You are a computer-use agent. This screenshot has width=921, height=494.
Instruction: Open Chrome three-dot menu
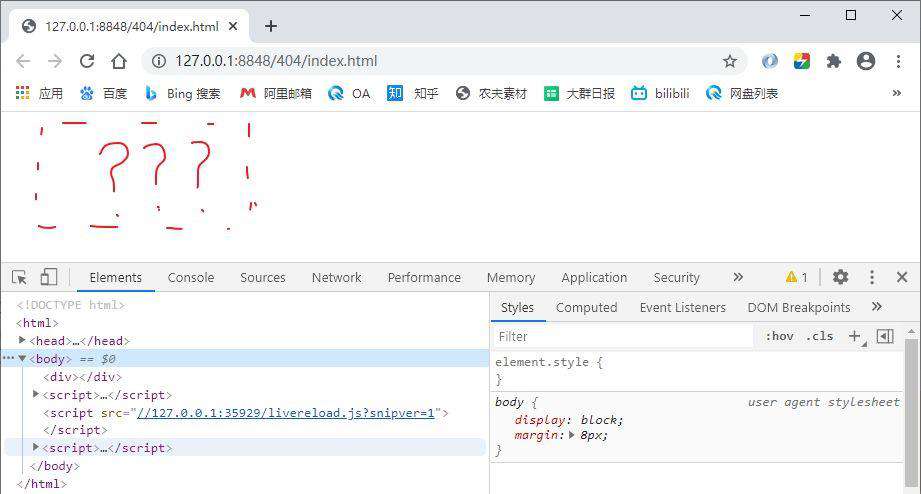(898, 61)
